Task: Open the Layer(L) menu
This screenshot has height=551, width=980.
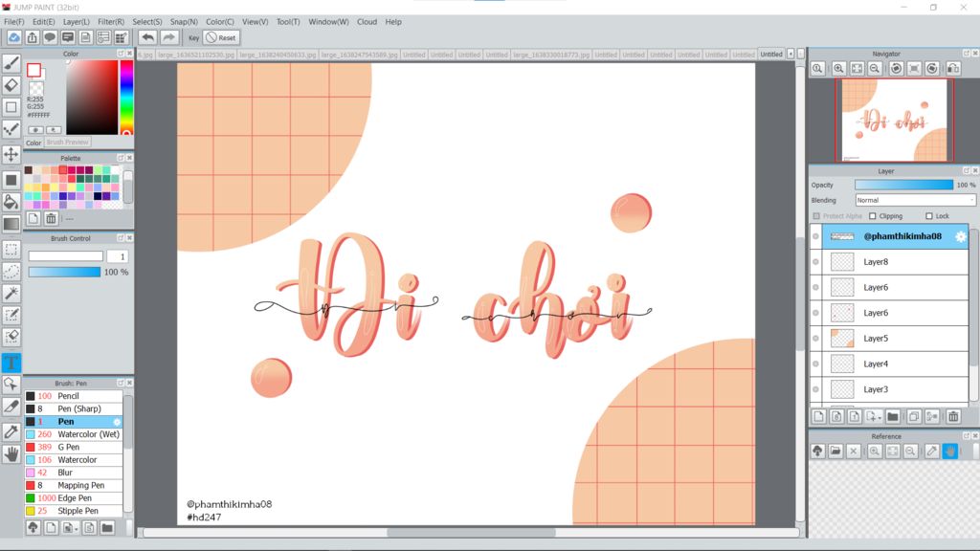Action: tap(77, 22)
